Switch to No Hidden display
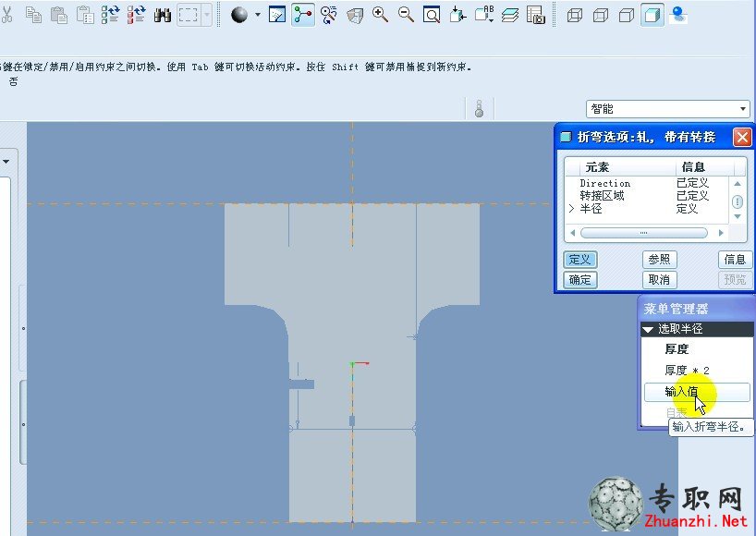This screenshot has width=756, height=536. 627,16
